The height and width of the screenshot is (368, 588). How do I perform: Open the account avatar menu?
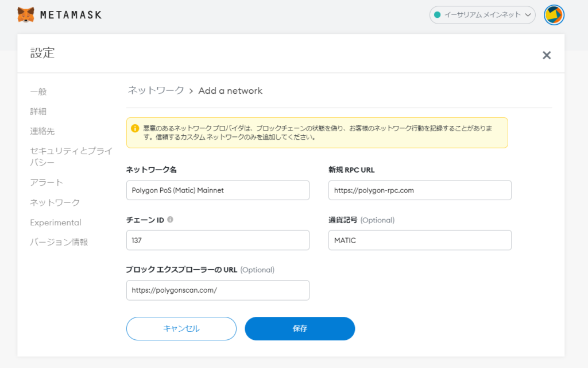point(554,15)
